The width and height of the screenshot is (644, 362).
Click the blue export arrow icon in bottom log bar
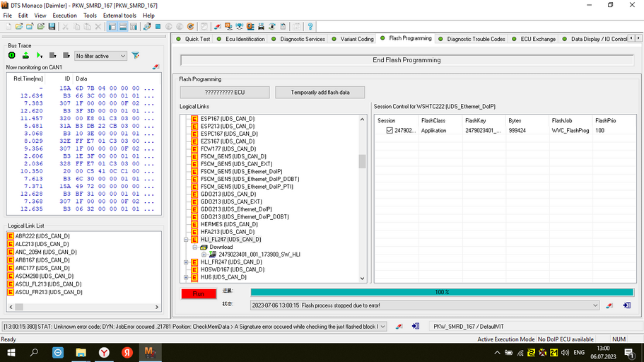click(x=416, y=326)
